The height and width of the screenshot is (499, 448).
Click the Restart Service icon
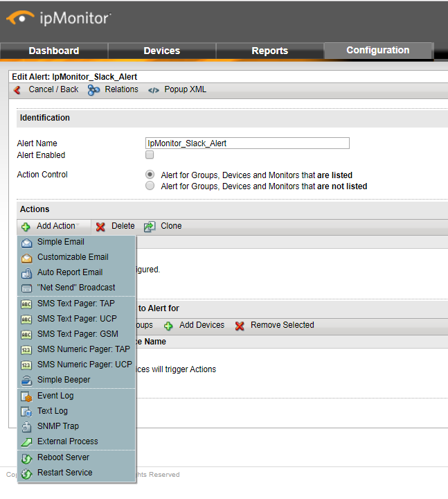[x=27, y=473]
